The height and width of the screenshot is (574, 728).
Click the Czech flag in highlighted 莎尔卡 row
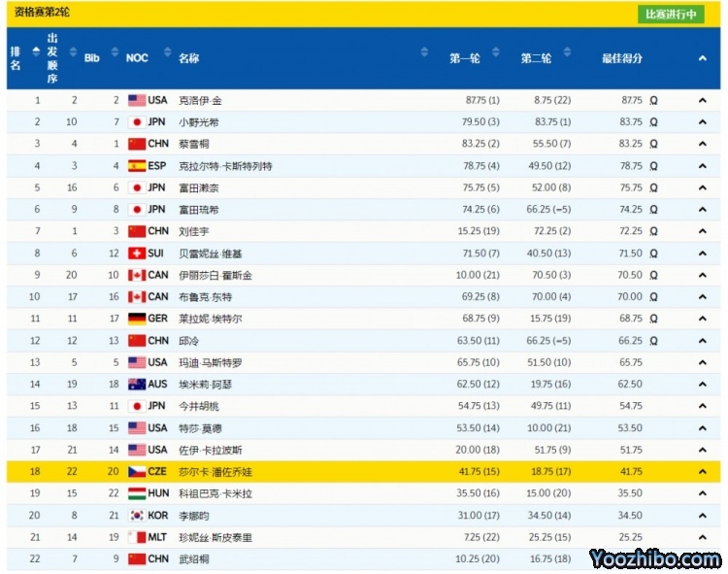[136, 471]
